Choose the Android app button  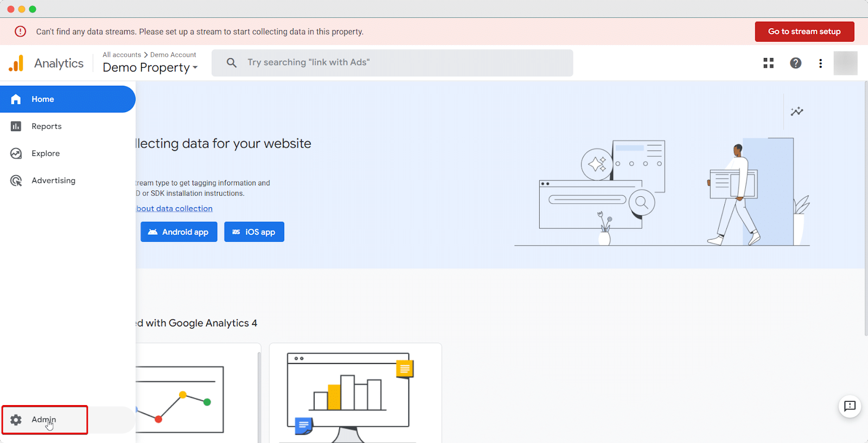click(x=179, y=232)
